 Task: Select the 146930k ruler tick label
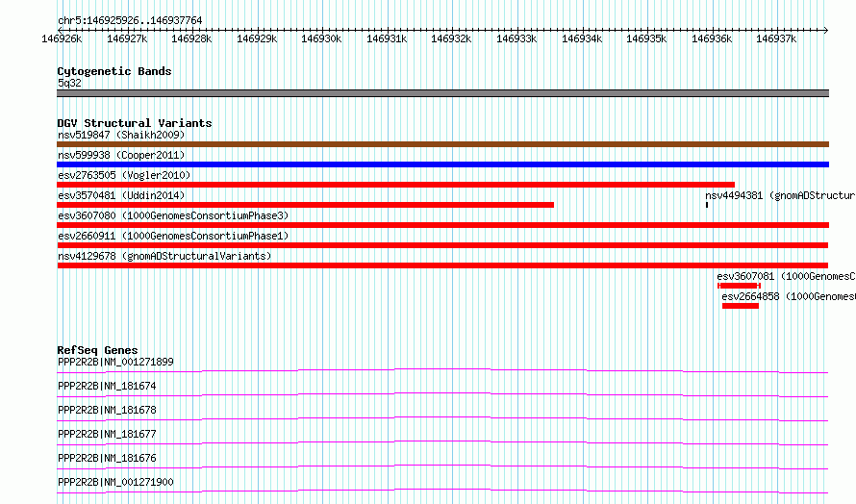tap(321, 38)
